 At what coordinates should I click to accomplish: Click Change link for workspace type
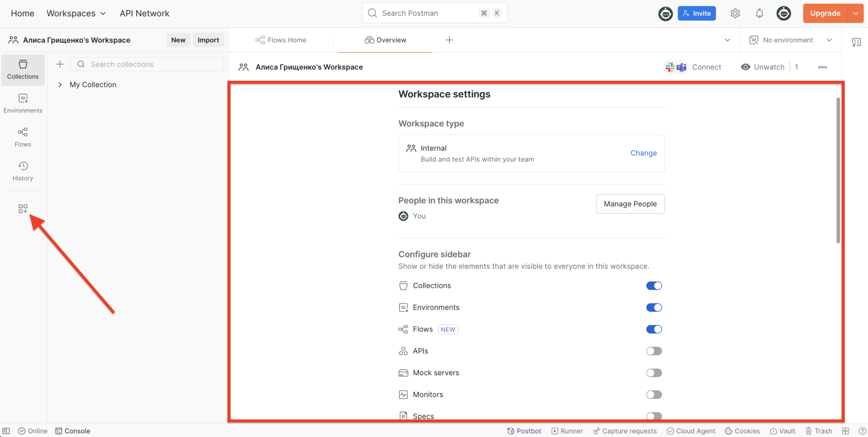[x=643, y=153]
